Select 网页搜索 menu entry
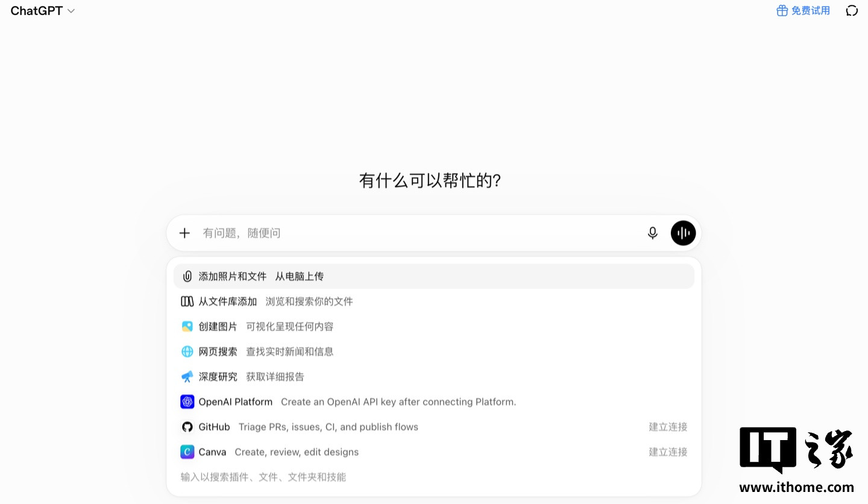Viewport: 868px width, 504px height. click(434, 351)
